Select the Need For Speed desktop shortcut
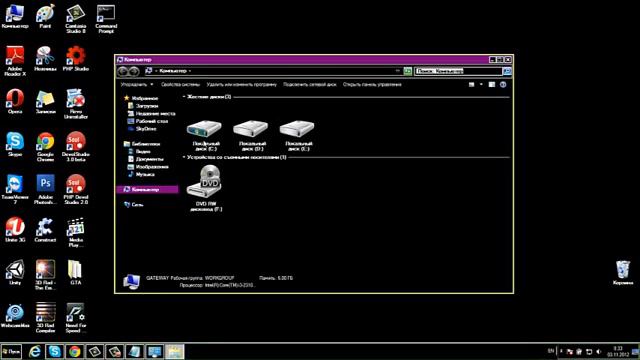The image size is (640, 360). (76, 318)
